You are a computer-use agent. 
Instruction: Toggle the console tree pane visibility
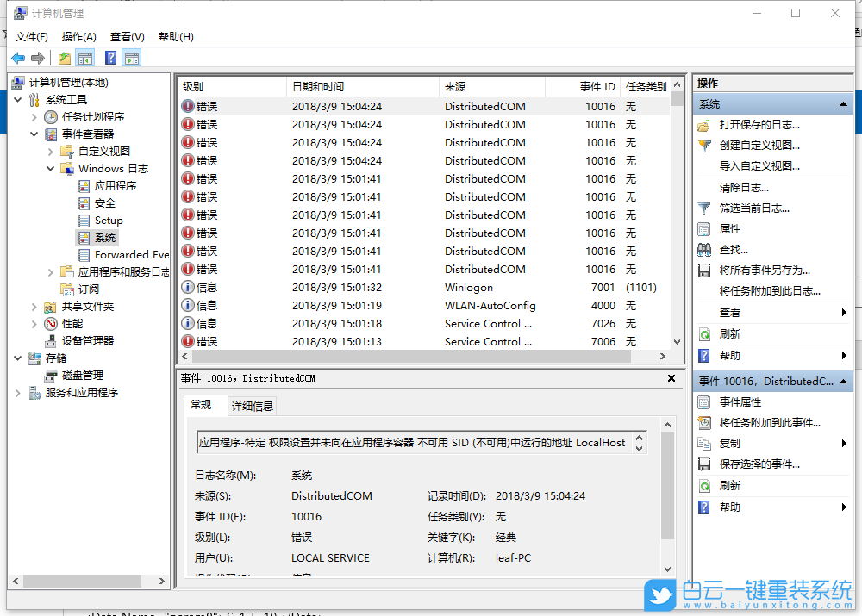(x=86, y=57)
